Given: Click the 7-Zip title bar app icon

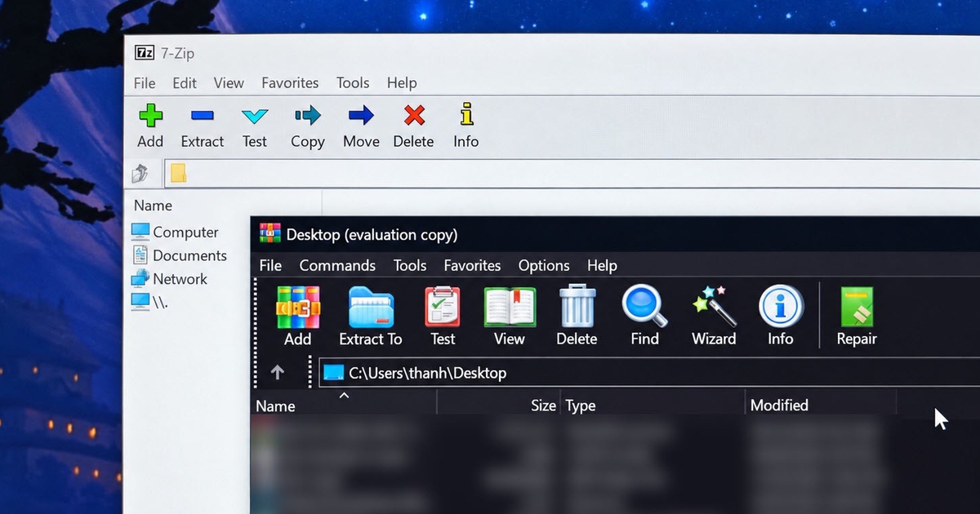Looking at the screenshot, I should pos(145,53).
